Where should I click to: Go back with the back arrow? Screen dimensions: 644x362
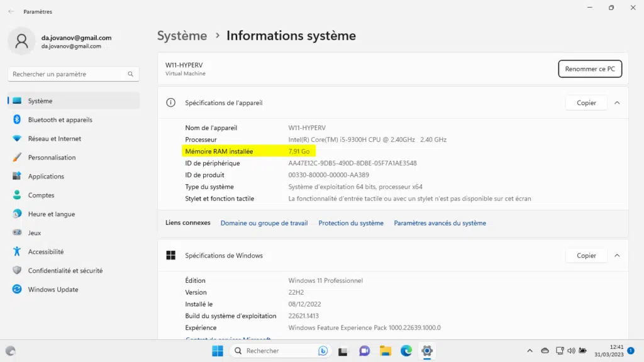coord(11,11)
